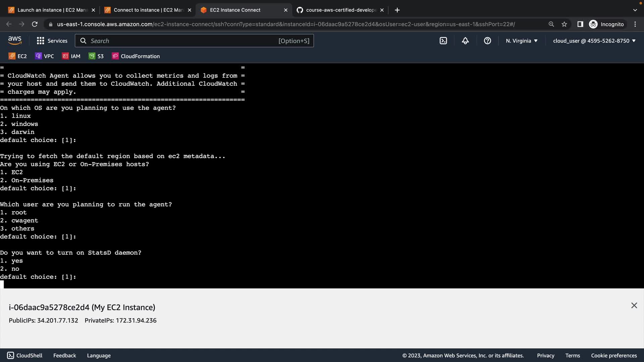
Task: Bookmark the page with the star icon
Action: 564,24
